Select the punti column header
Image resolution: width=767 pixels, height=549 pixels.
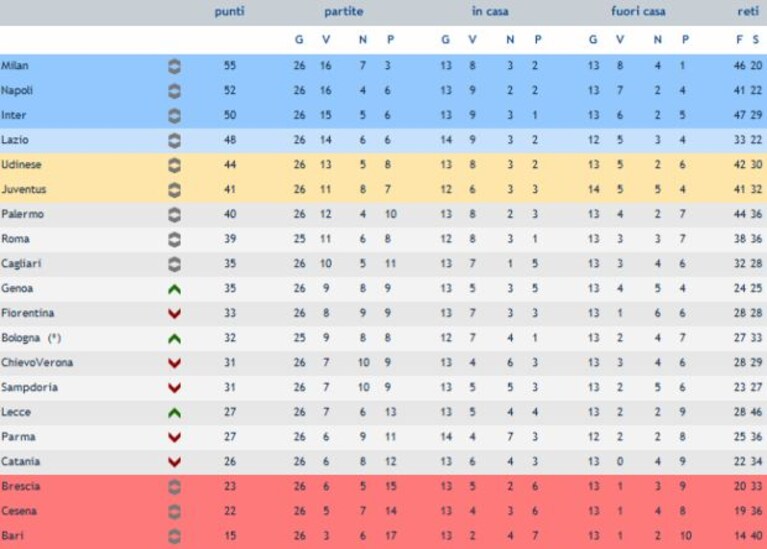[x=229, y=12]
